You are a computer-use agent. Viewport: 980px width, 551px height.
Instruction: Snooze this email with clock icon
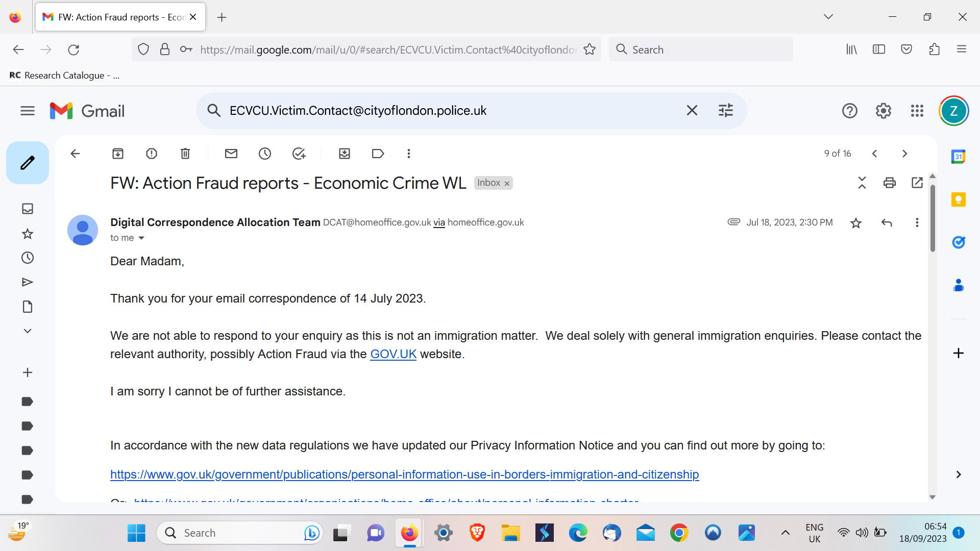click(265, 154)
